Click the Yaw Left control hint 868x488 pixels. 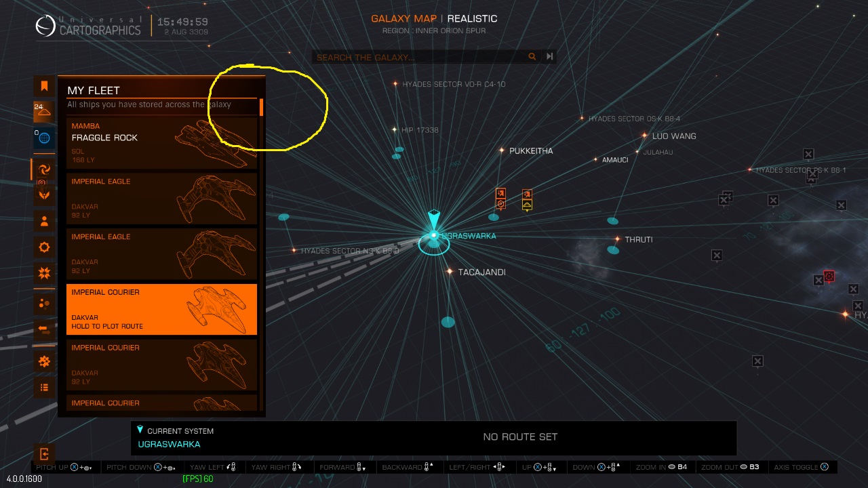pyautogui.click(x=212, y=467)
